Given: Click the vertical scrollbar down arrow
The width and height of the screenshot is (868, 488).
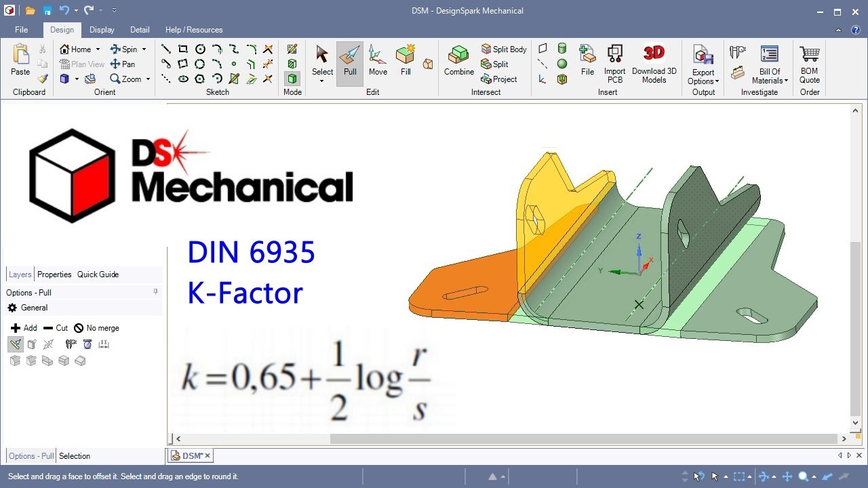Looking at the screenshot, I should pos(856,422).
